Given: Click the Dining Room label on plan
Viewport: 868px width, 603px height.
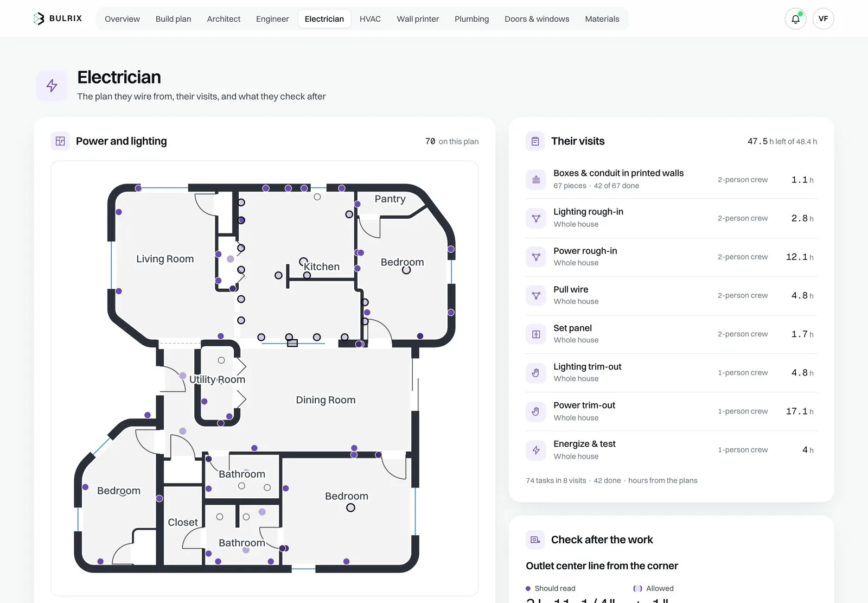Looking at the screenshot, I should 325,400.
